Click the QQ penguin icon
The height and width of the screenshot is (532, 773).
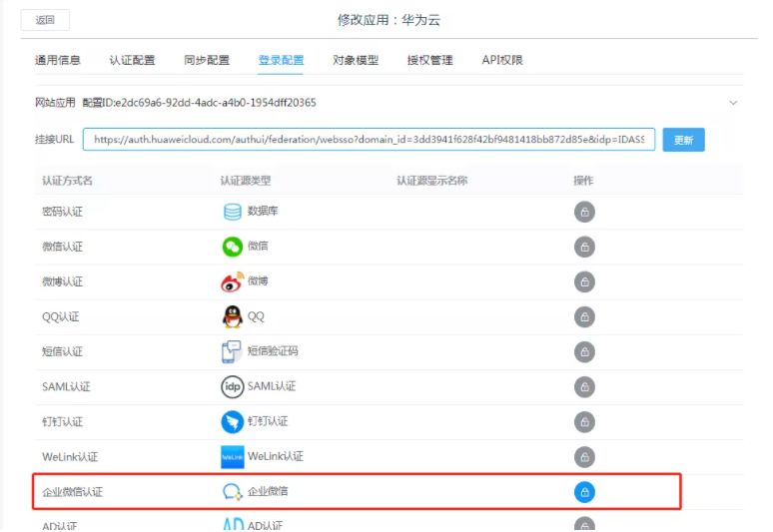coord(232,316)
